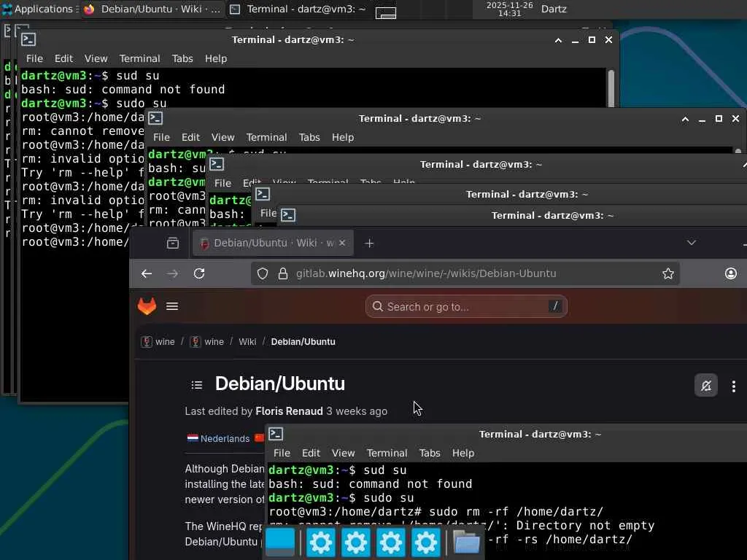Open Floris Renaud author link

289,411
